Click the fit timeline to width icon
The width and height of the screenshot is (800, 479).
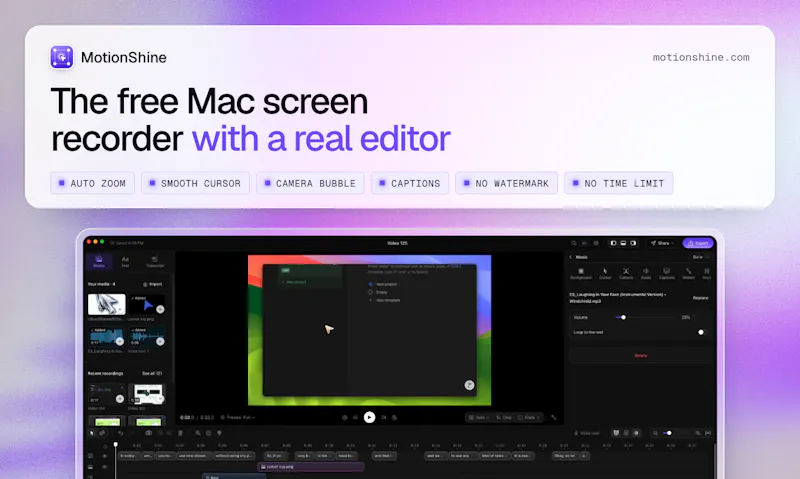[708, 433]
